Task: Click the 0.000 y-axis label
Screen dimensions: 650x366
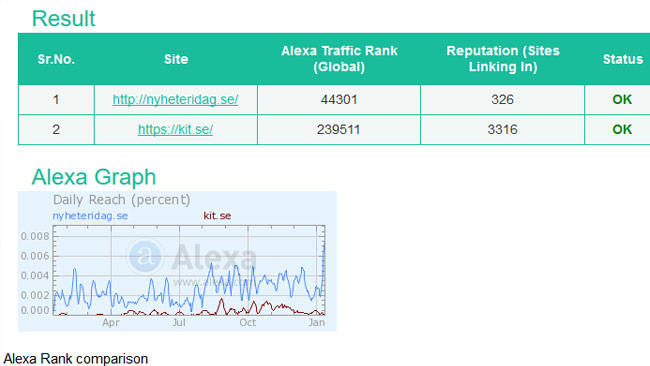Action: (35, 310)
